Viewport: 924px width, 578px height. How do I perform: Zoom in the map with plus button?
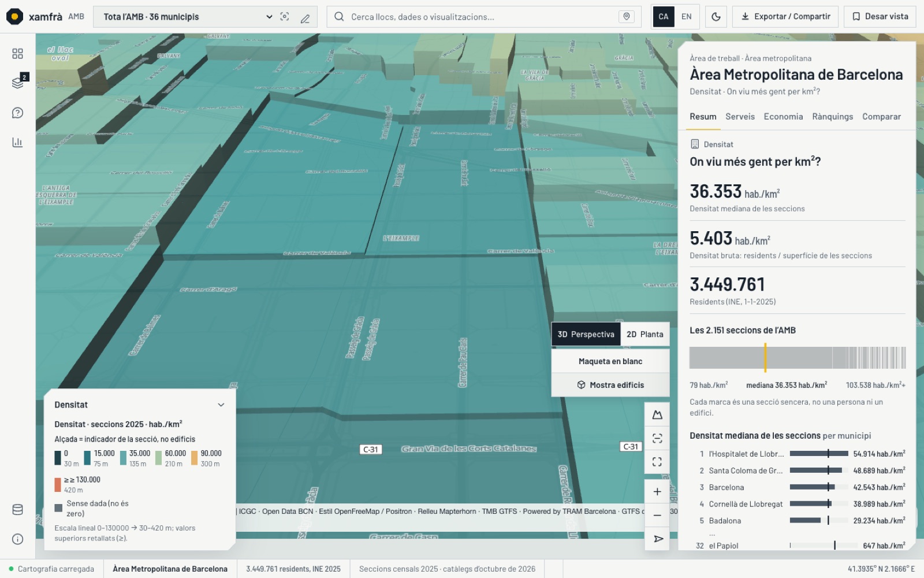pos(657,492)
